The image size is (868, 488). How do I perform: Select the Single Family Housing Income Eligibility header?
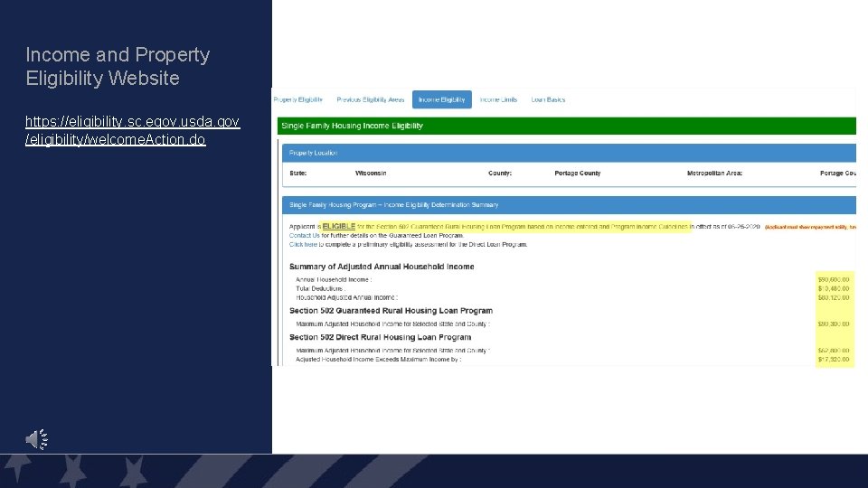point(566,126)
